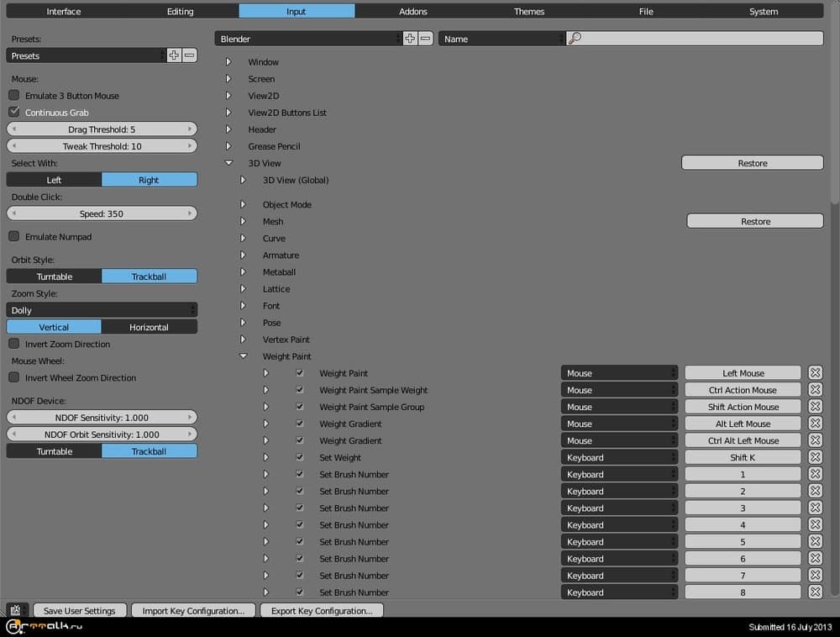Click the minus icon to remove the Blender keyconfig

pos(425,38)
